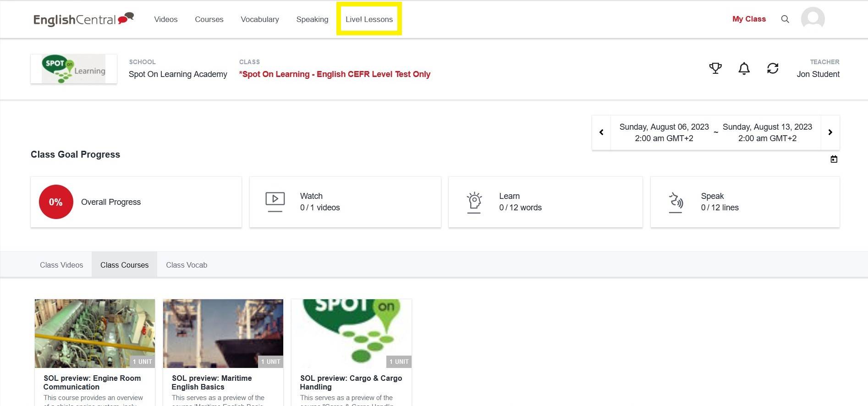
Task: Select the Class Courses tab
Action: click(124, 265)
